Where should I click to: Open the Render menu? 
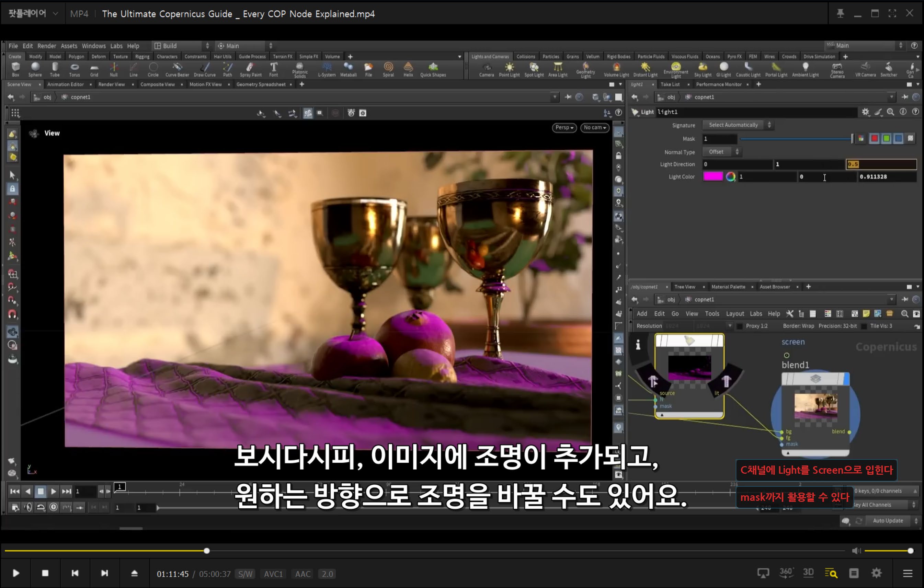point(46,46)
